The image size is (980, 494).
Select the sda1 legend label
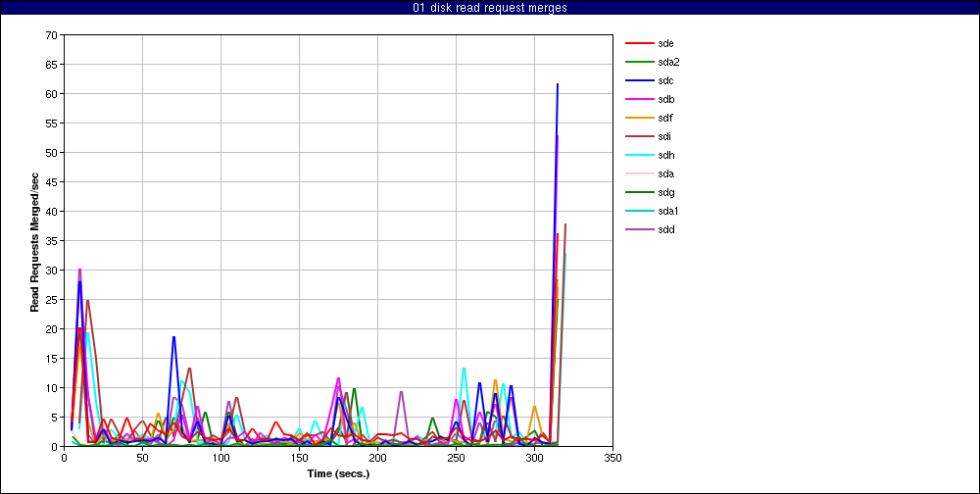pos(668,211)
